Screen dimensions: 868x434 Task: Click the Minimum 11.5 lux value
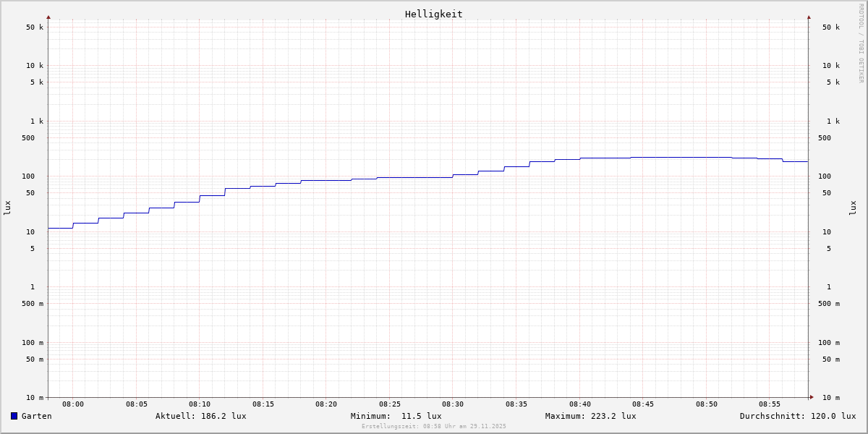click(x=396, y=416)
